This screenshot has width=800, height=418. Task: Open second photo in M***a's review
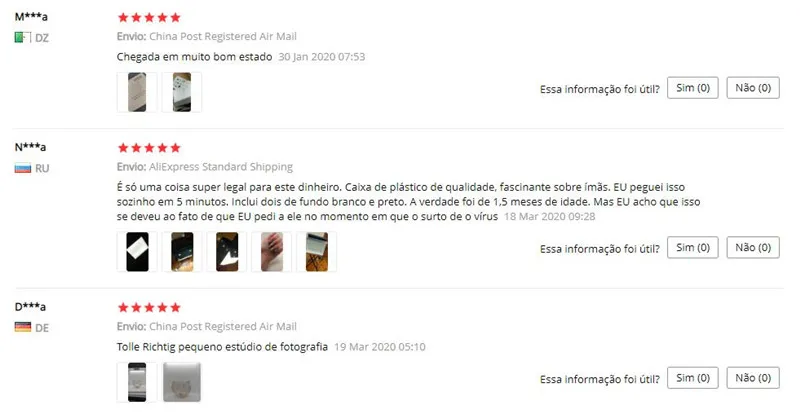182,92
